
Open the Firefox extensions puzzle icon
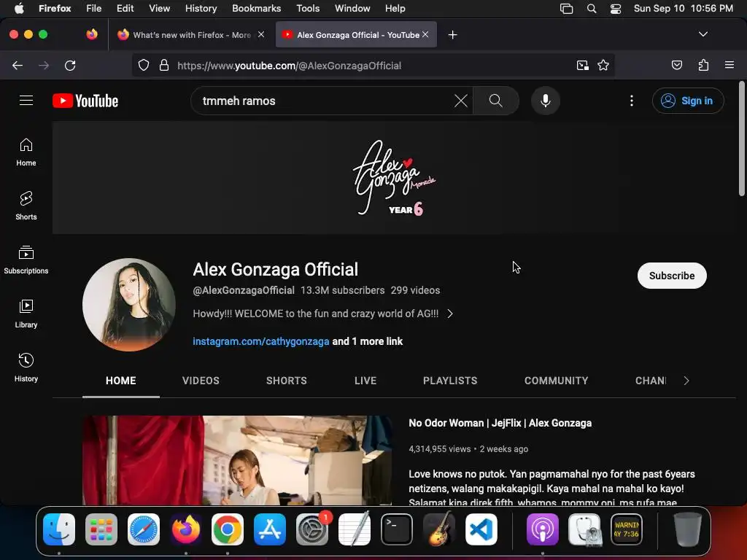pos(703,65)
